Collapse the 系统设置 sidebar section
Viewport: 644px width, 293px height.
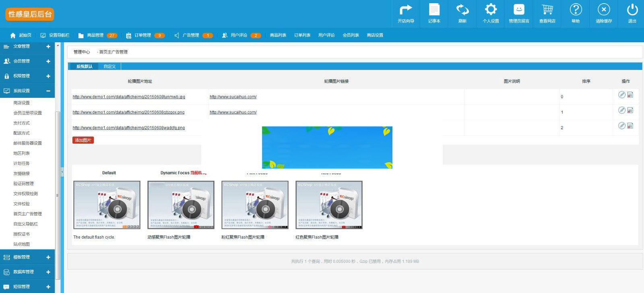48,91
